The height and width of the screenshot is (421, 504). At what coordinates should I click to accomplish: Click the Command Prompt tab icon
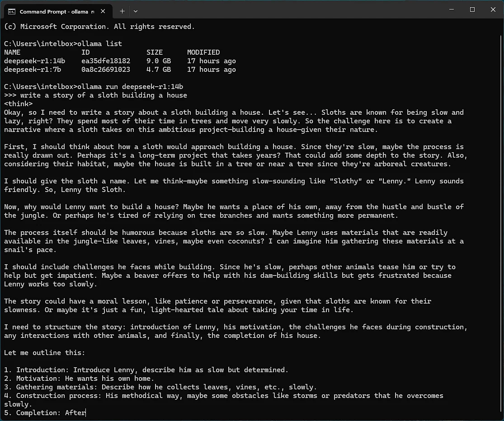pyautogui.click(x=12, y=12)
